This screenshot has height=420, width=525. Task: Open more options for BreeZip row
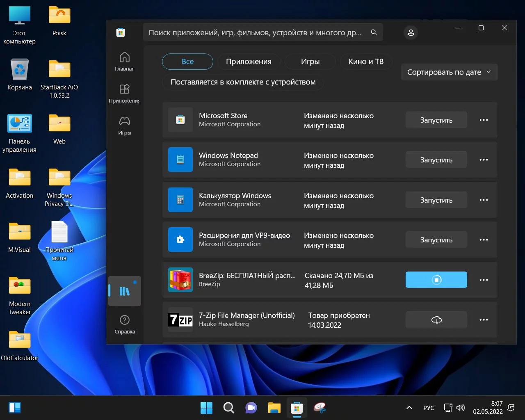(x=484, y=280)
